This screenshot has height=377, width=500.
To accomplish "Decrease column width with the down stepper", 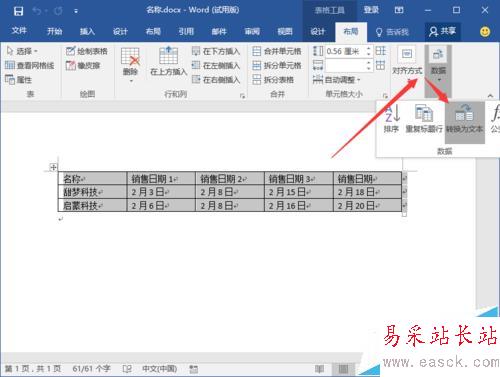I will coord(369,68).
